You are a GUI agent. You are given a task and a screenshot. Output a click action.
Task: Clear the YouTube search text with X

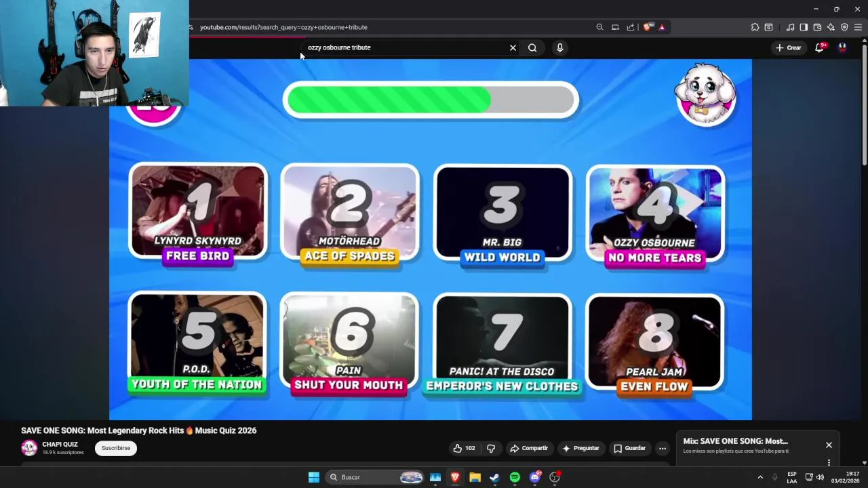(513, 47)
